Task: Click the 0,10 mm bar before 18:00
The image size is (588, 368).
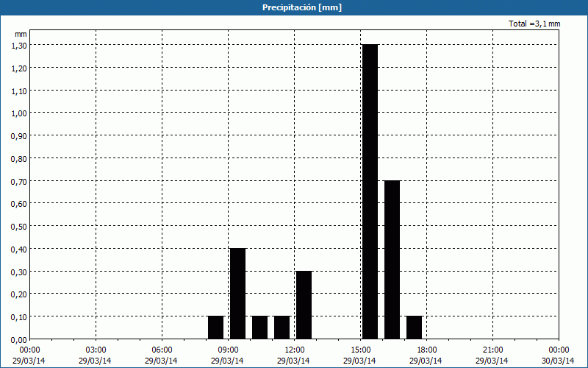Action: point(415,328)
